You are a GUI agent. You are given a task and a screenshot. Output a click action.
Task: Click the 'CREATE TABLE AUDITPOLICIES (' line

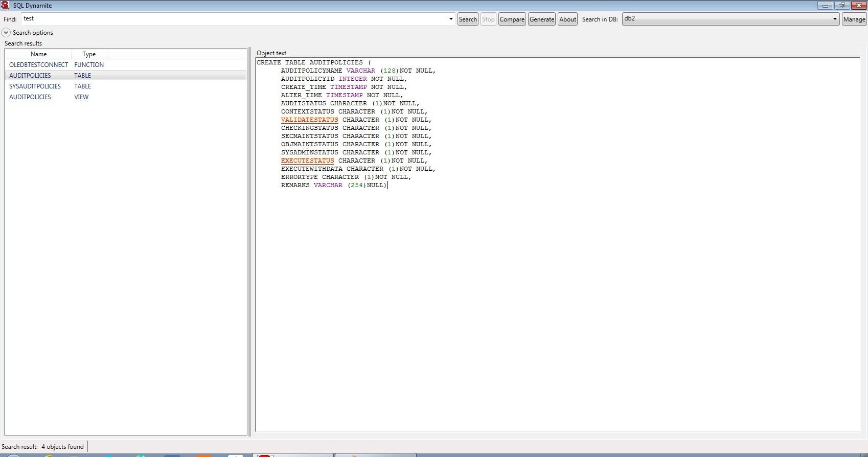(314, 62)
